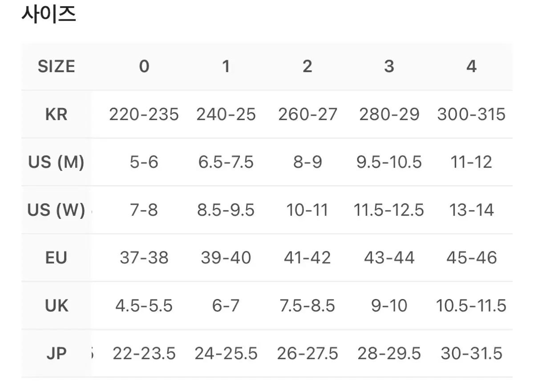This screenshot has height=392, width=534.
Task: Click size column header 0
Action: coord(144,67)
